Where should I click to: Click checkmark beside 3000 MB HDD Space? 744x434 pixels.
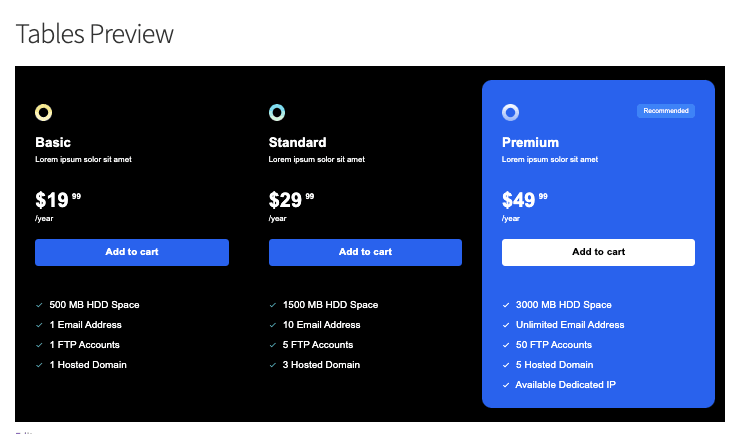[x=506, y=305]
